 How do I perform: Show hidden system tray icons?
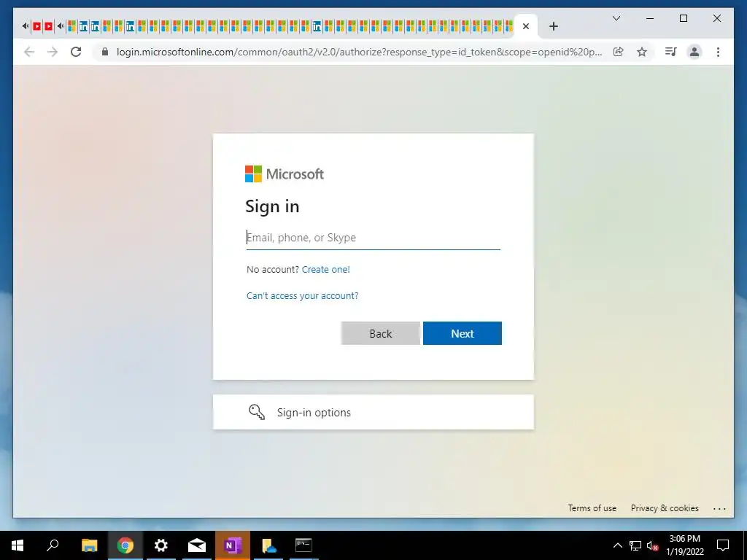point(617,545)
